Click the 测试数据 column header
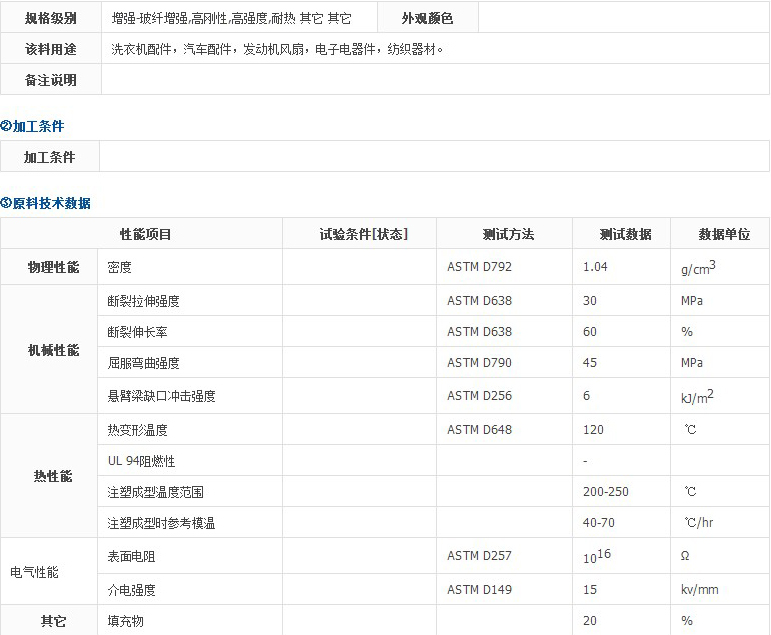Screen dimensions: 771x635 pos(625,234)
